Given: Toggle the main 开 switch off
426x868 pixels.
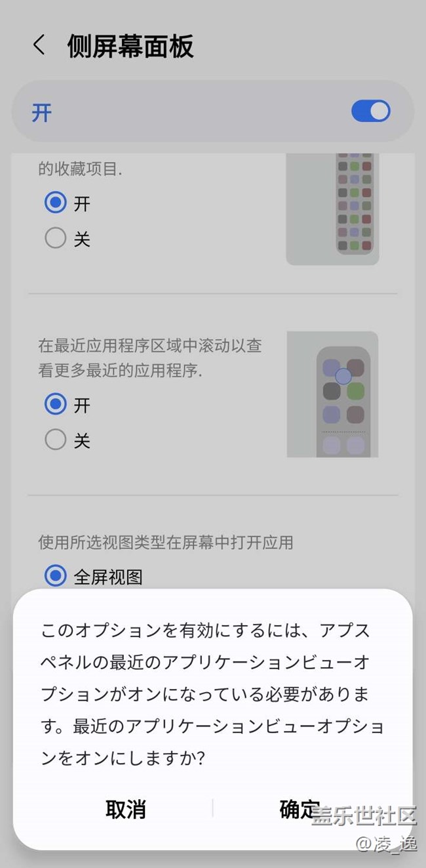Looking at the screenshot, I should tap(370, 111).
